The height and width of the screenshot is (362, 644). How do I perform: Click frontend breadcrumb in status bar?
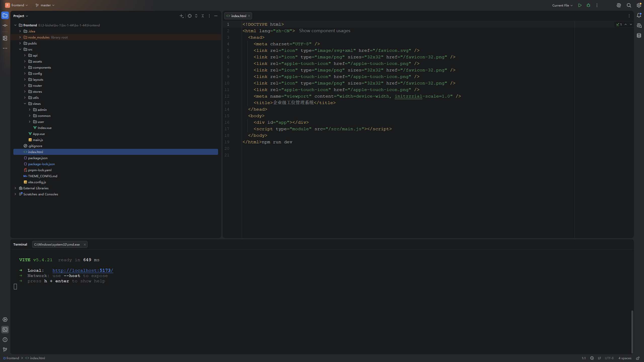click(x=11, y=358)
